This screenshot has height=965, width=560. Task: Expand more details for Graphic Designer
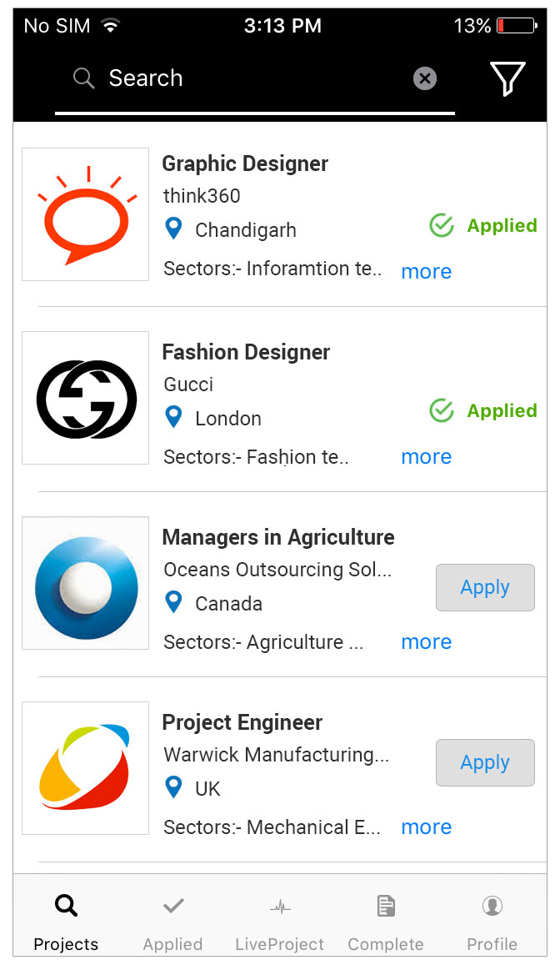[x=426, y=271]
